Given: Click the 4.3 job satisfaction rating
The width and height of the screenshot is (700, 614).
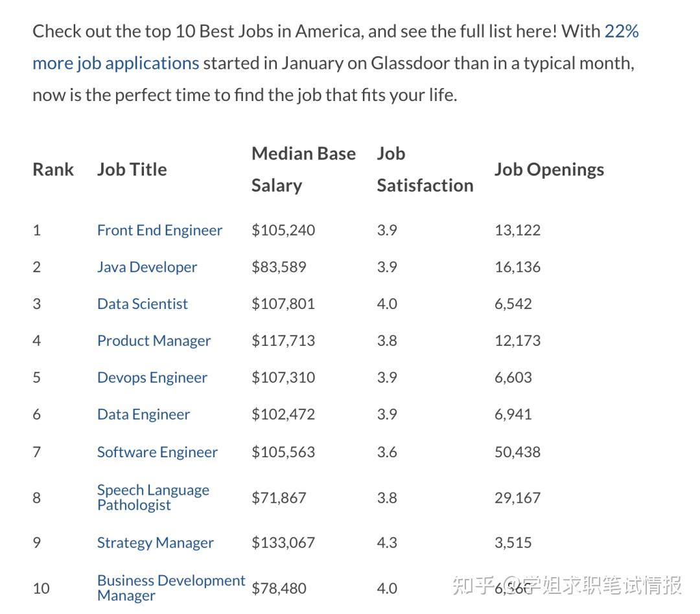Looking at the screenshot, I should tap(387, 543).
